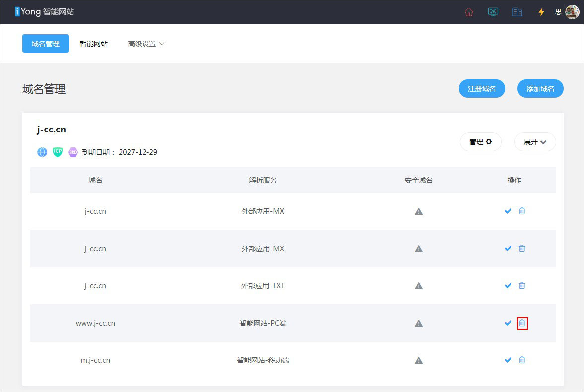Click the pink home icon in header

tap(468, 12)
